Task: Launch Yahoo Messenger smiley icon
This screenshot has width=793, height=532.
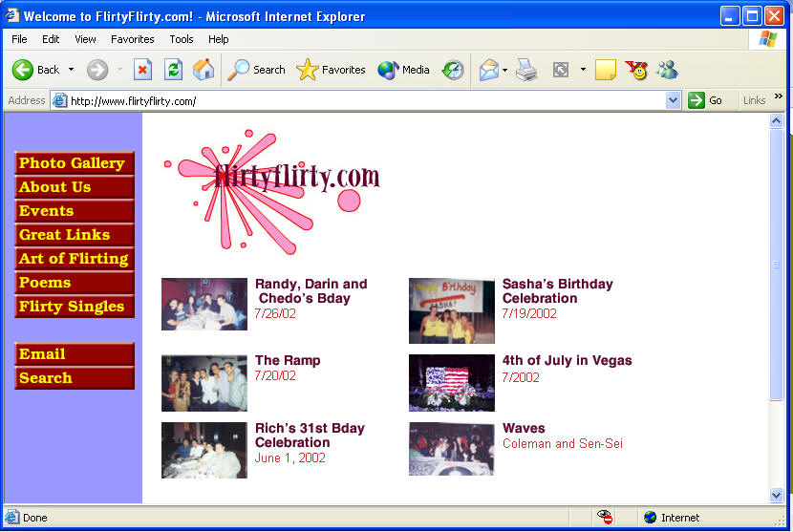Action: [636, 70]
